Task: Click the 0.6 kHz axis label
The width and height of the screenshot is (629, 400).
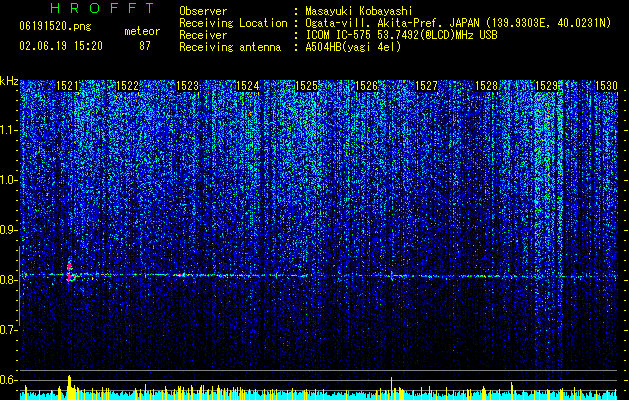Action: tap(9, 380)
